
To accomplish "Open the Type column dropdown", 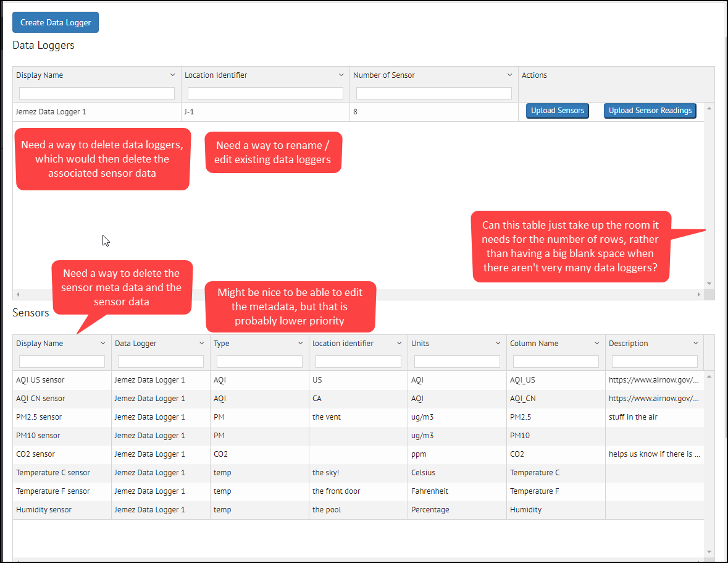I will 301,342.
